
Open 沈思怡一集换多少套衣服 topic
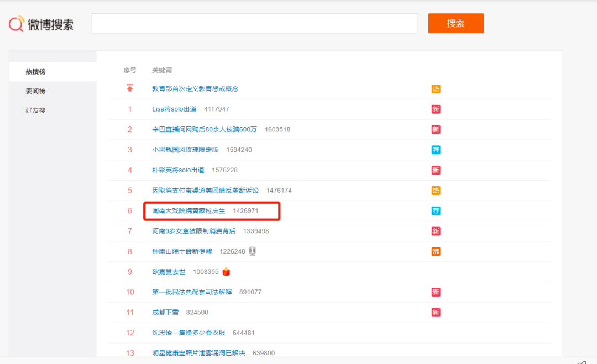[188, 333]
